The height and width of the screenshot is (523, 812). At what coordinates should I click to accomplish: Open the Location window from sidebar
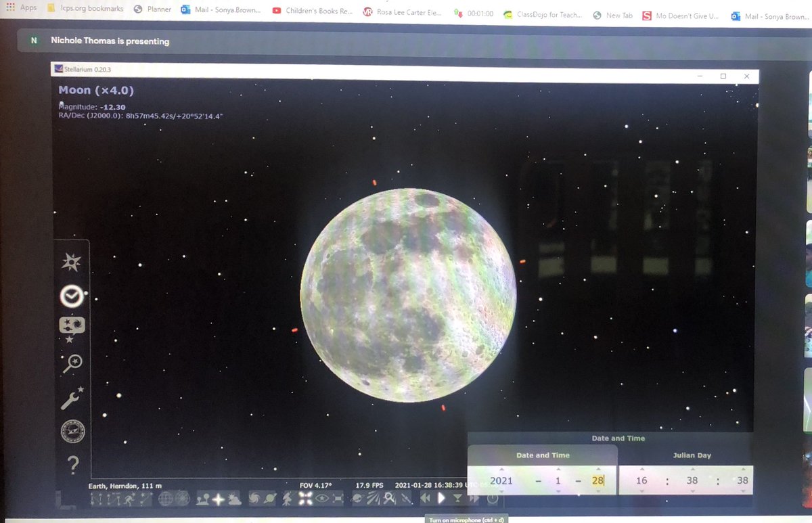coord(72,262)
